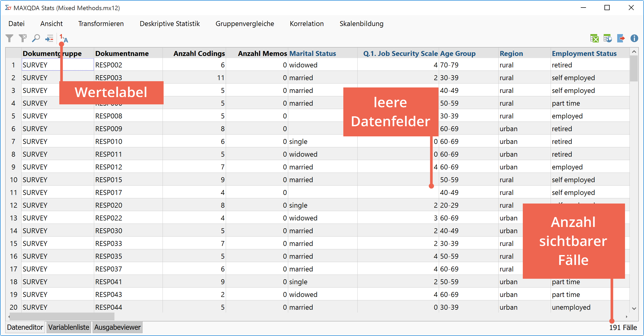Switch to the Dateneditor tab
This screenshot has height=336, width=644.
coord(25,327)
